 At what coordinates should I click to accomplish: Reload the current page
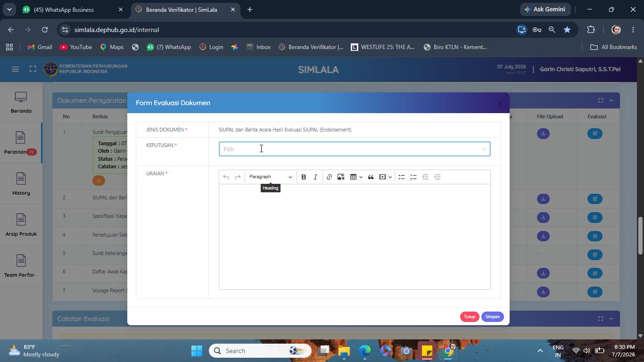(45, 30)
